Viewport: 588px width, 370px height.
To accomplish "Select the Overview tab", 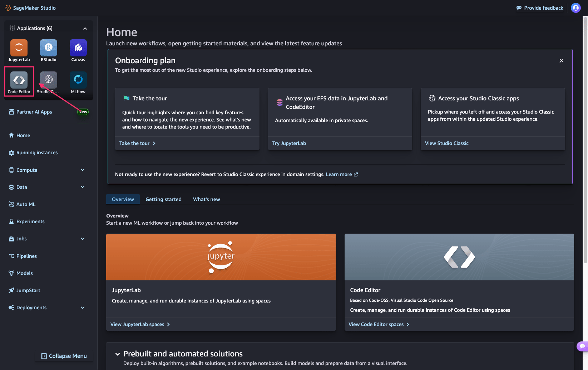I will click(123, 199).
